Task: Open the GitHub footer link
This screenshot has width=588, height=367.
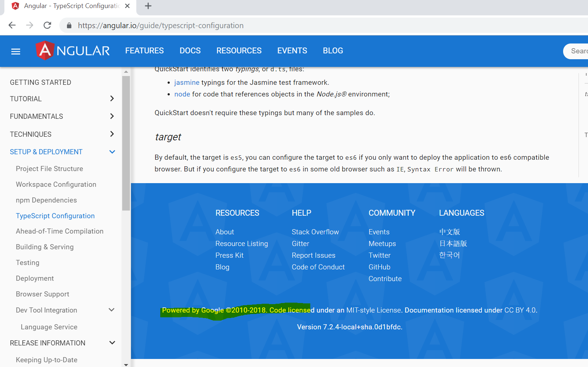Action: (x=379, y=267)
